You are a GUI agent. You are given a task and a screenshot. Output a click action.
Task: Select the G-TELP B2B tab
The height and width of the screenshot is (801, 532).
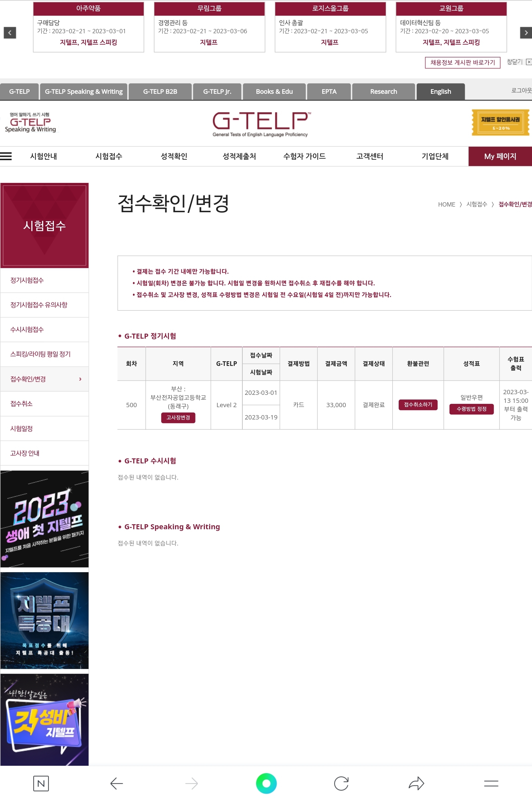[160, 91]
